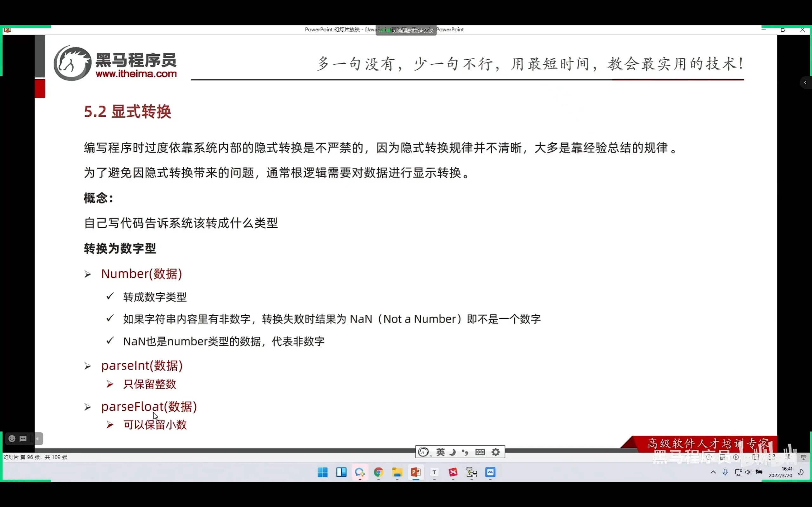Click the emoji reaction smiley icon

12,439
